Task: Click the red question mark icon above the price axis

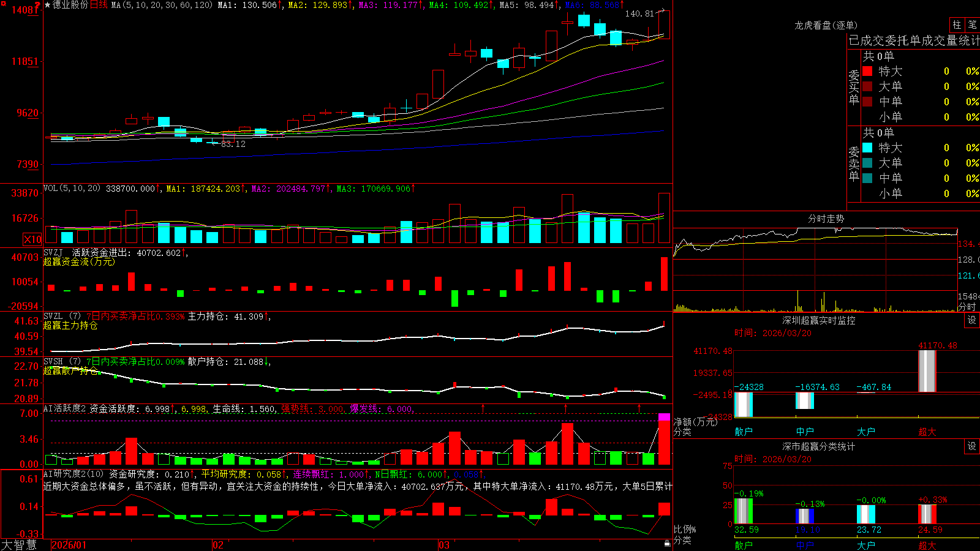Action: tap(38, 6)
